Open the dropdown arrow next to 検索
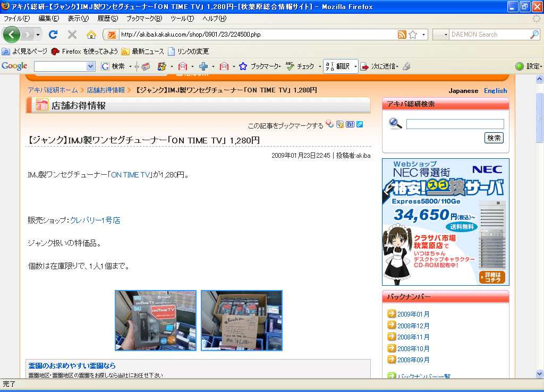 tap(131, 66)
